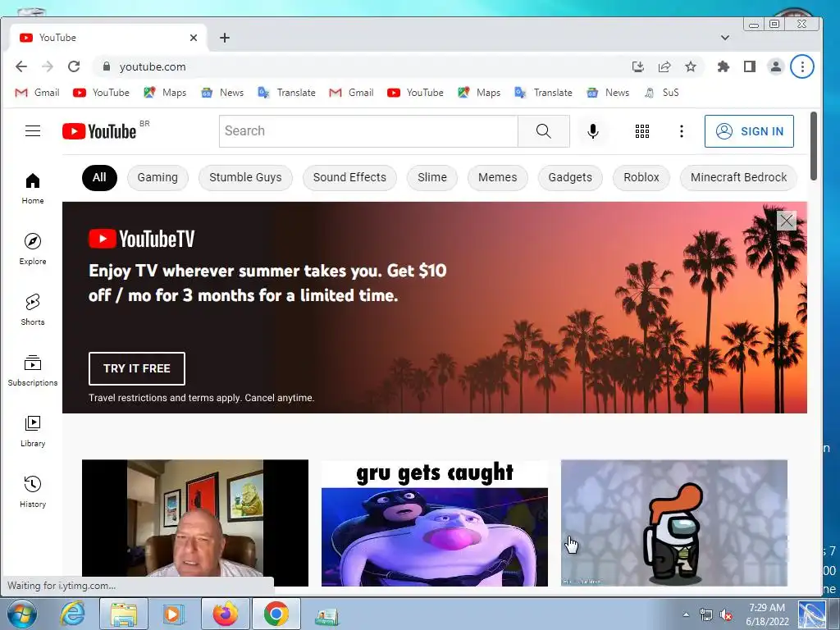This screenshot has width=840, height=630.
Task: Select the All filter chip
Action: coord(99,177)
